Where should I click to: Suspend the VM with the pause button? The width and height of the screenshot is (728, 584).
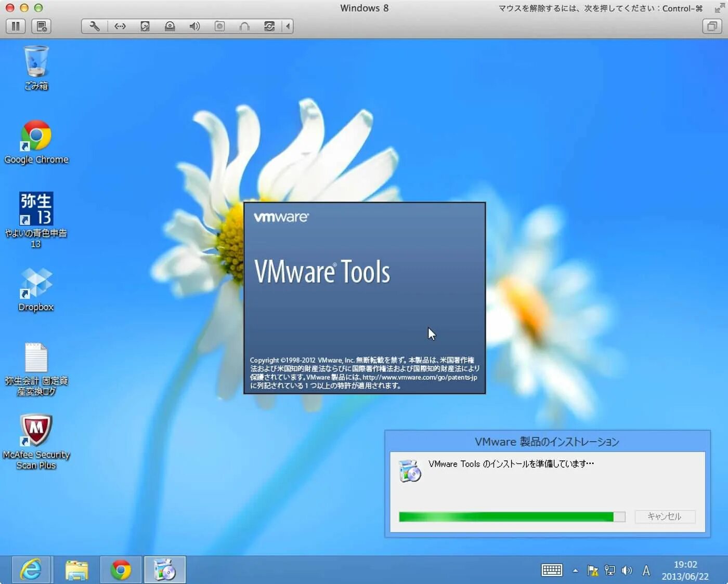(x=15, y=26)
